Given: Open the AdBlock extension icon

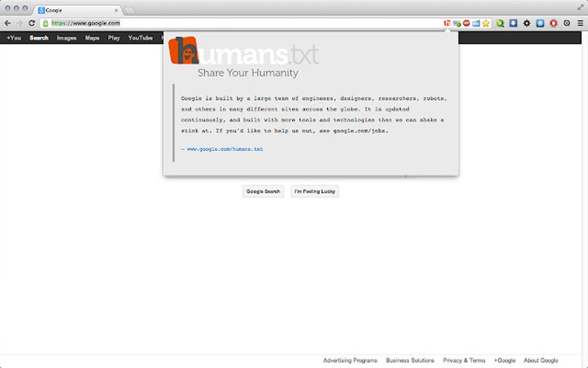Looking at the screenshot, I should point(465,23).
